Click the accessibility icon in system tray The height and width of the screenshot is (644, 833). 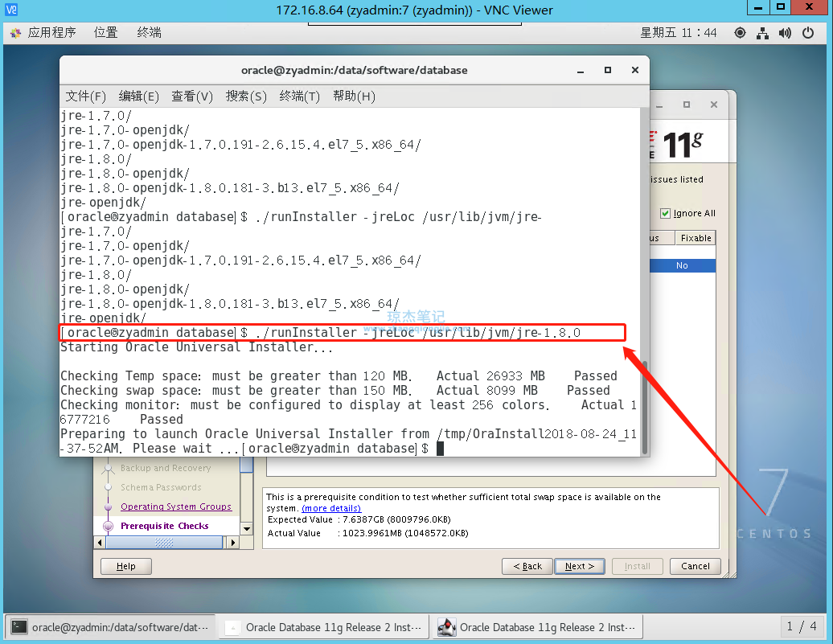[740, 33]
